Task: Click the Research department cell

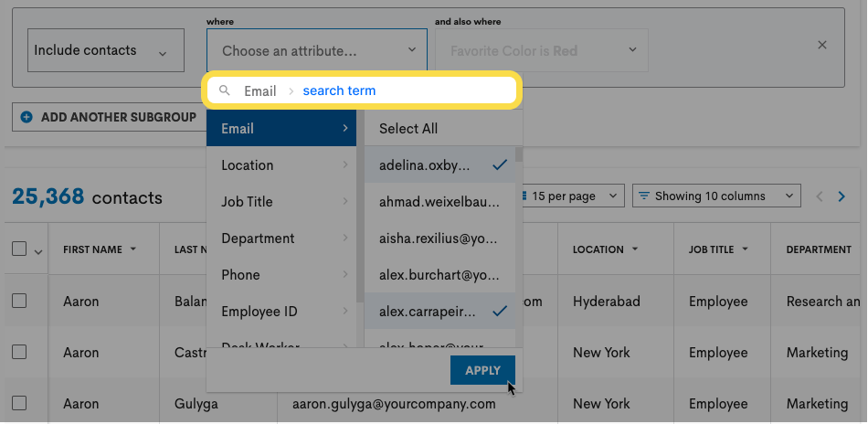Action: click(823, 302)
